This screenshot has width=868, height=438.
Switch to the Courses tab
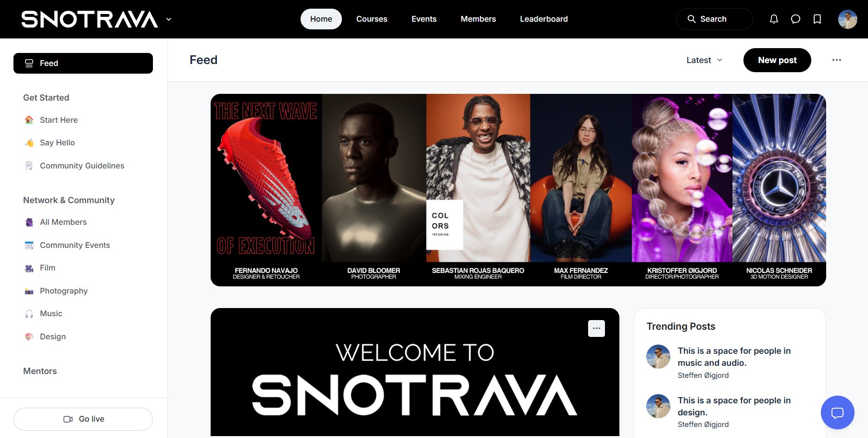point(372,19)
